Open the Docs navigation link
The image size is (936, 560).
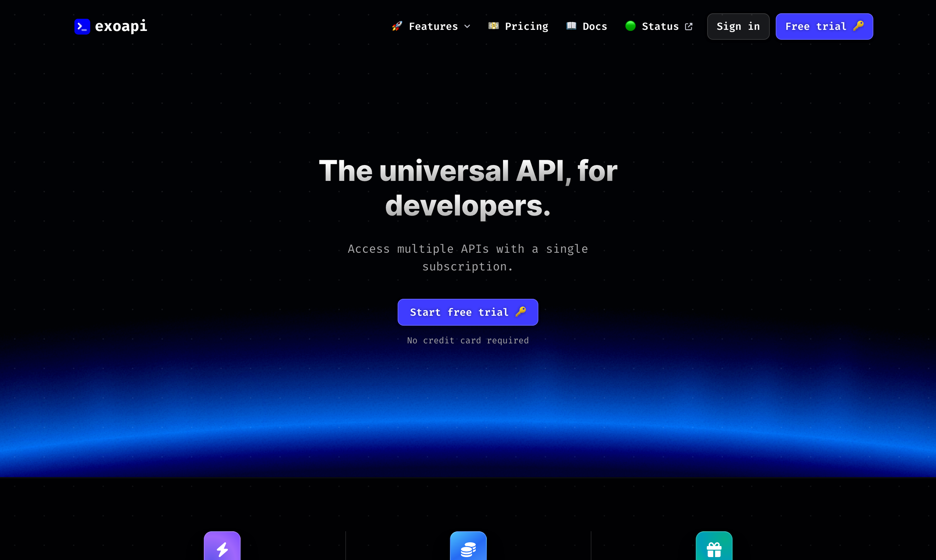tap(595, 27)
